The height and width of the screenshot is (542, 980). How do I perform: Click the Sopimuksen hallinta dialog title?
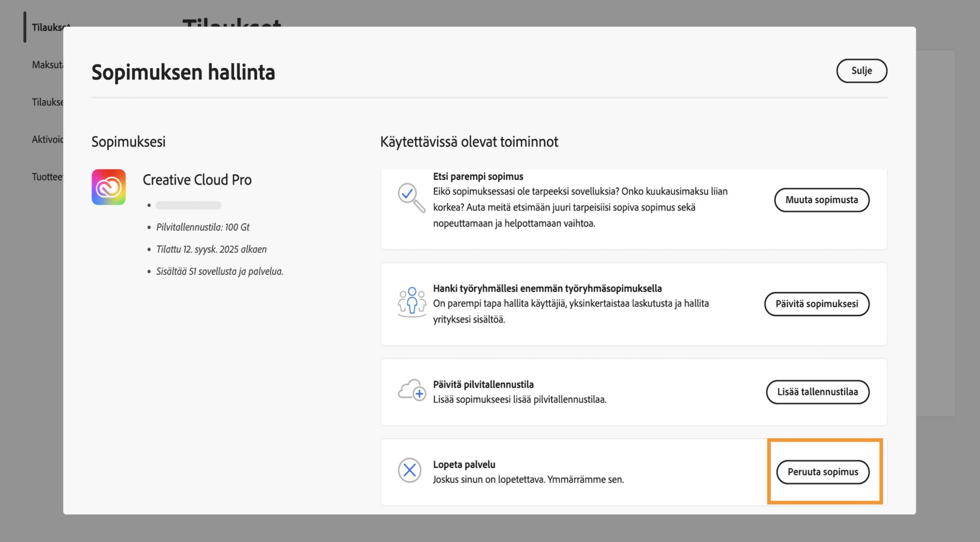pos(183,72)
